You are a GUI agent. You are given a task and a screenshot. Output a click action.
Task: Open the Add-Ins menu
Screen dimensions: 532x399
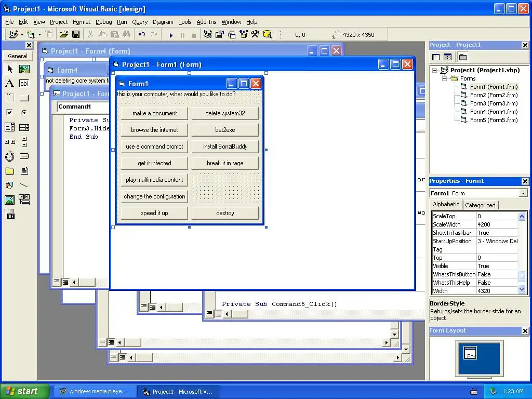(206, 22)
